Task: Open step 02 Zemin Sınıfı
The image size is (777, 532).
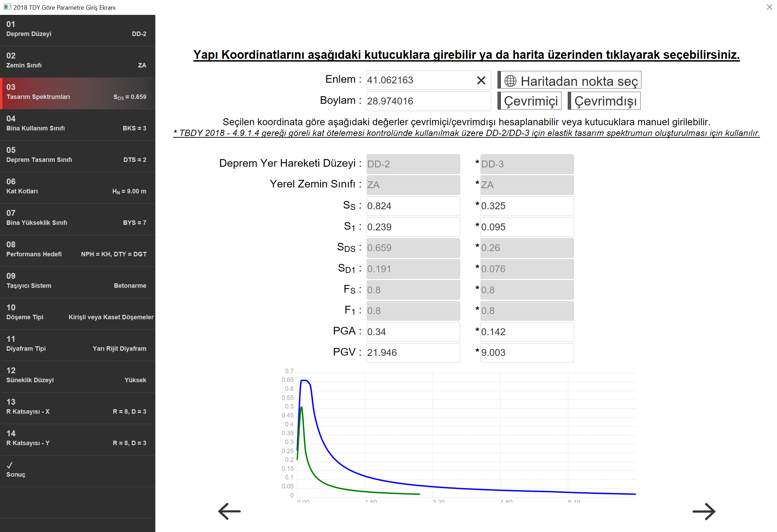Action: 77,61
